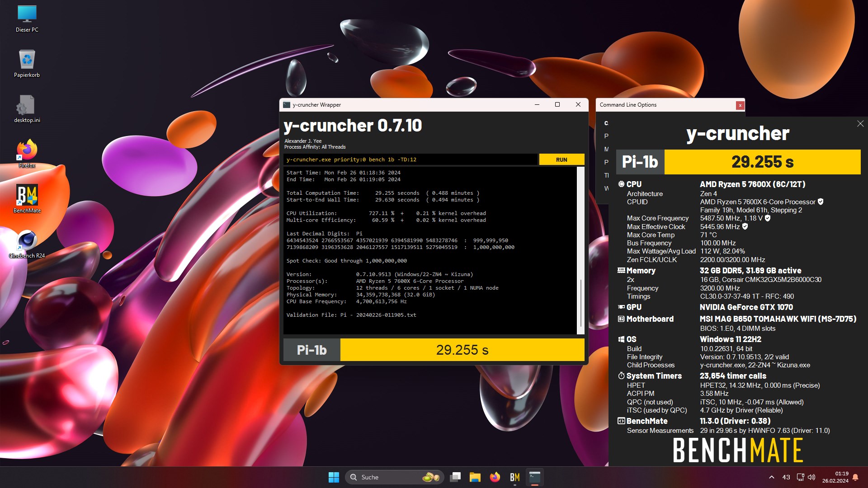Minimize the y-cruncher Wrapper window

[537, 104]
